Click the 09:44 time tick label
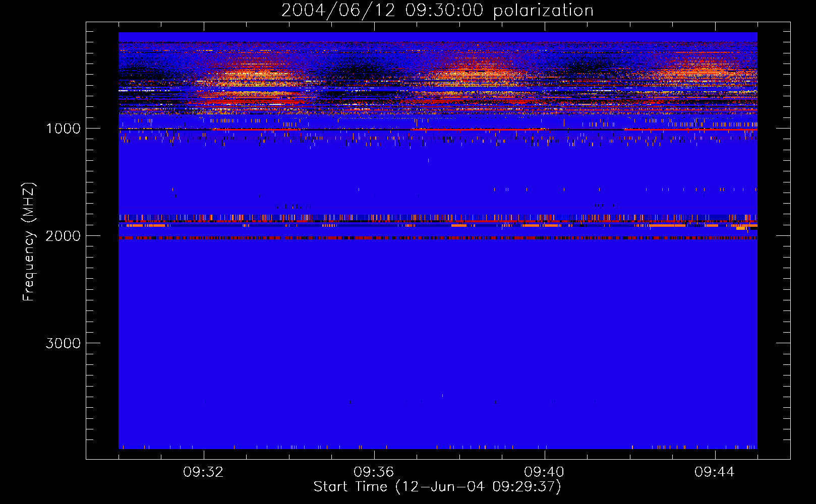Viewport: 816px width, 504px height. pyautogui.click(x=715, y=472)
